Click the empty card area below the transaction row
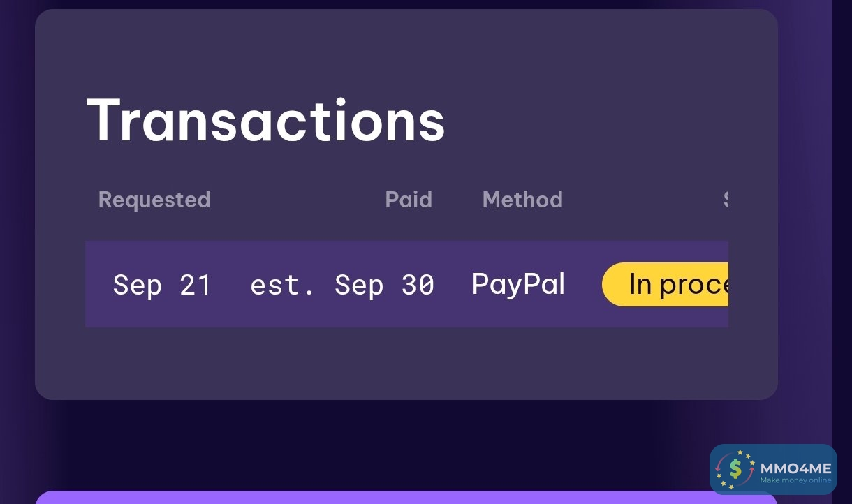The image size is (852, 504). (405, 363)
